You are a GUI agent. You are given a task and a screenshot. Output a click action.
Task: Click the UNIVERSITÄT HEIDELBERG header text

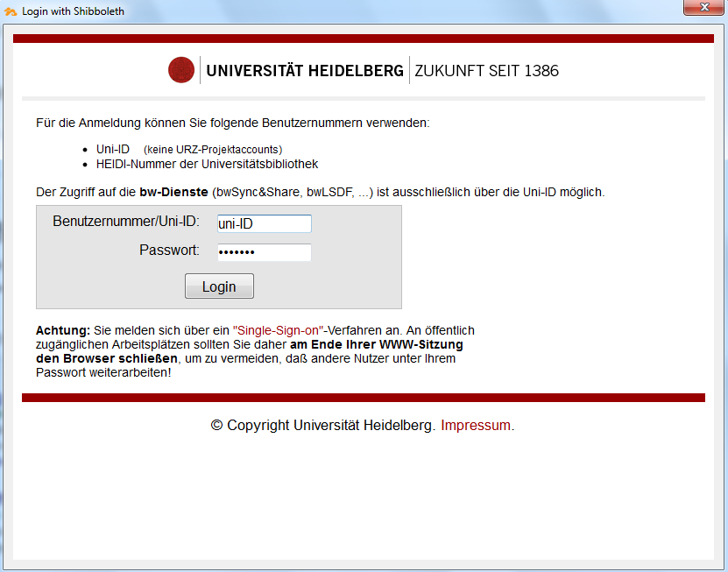[305, 71]
